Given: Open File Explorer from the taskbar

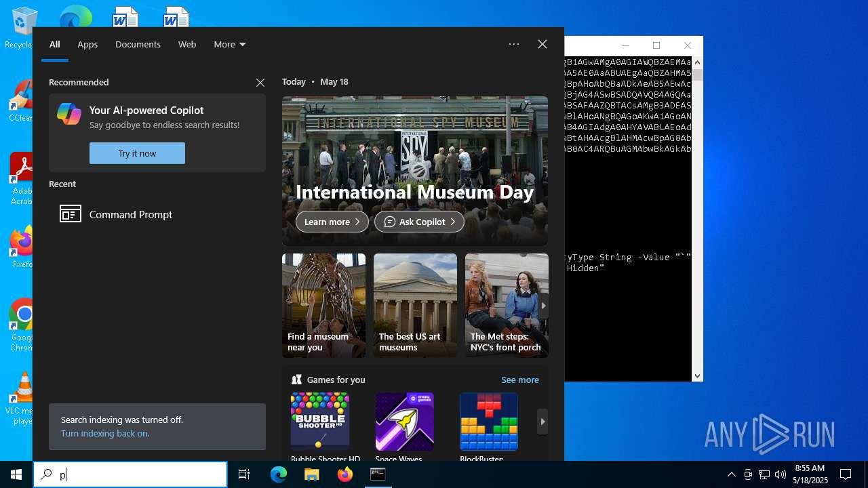Looking at the screenshot, I should pyautogui.click(x=311, y=474).
